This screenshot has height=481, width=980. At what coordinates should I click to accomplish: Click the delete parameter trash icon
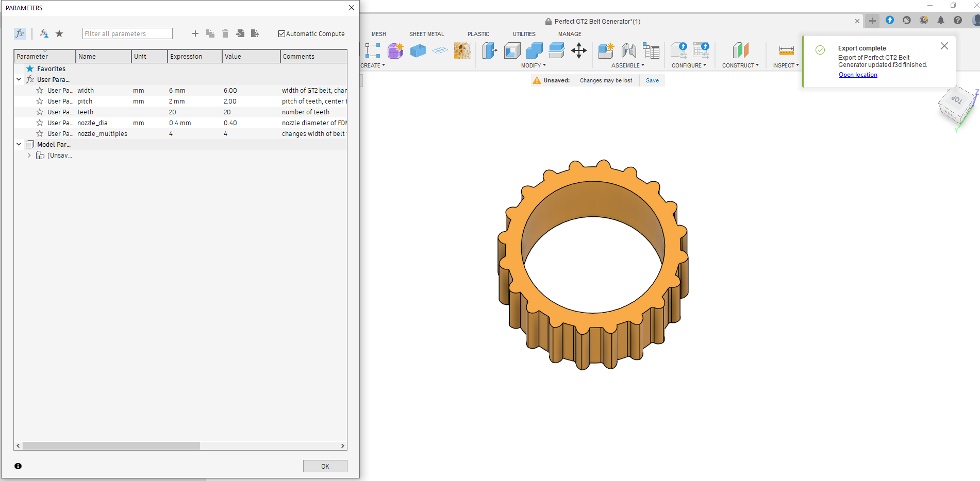pyautogui.click(x=225, y=33)
